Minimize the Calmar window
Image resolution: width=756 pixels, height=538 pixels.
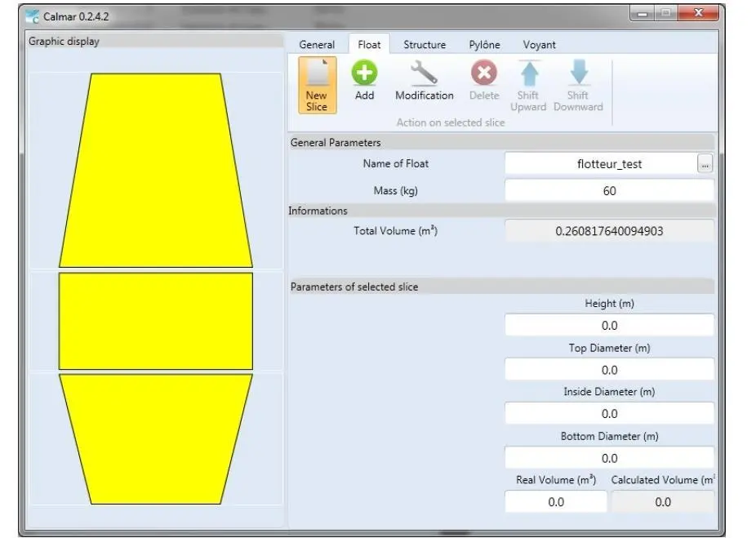[x=642, y=14]
